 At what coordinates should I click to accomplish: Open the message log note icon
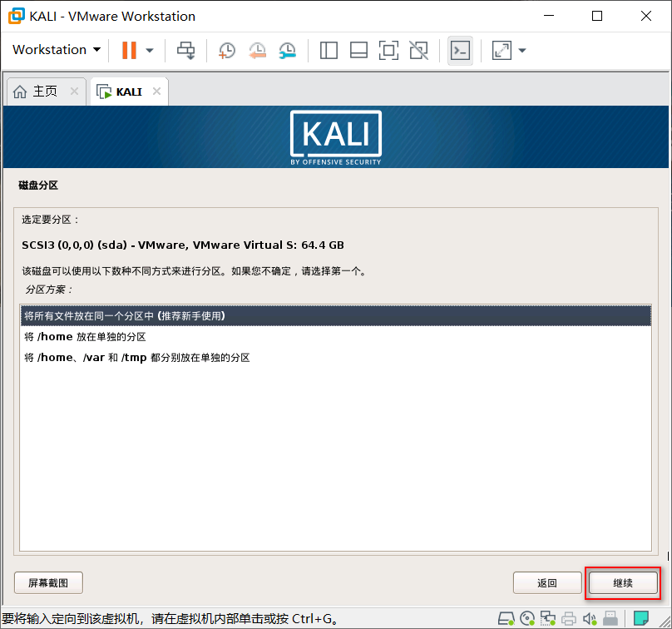tap(640, 618)
